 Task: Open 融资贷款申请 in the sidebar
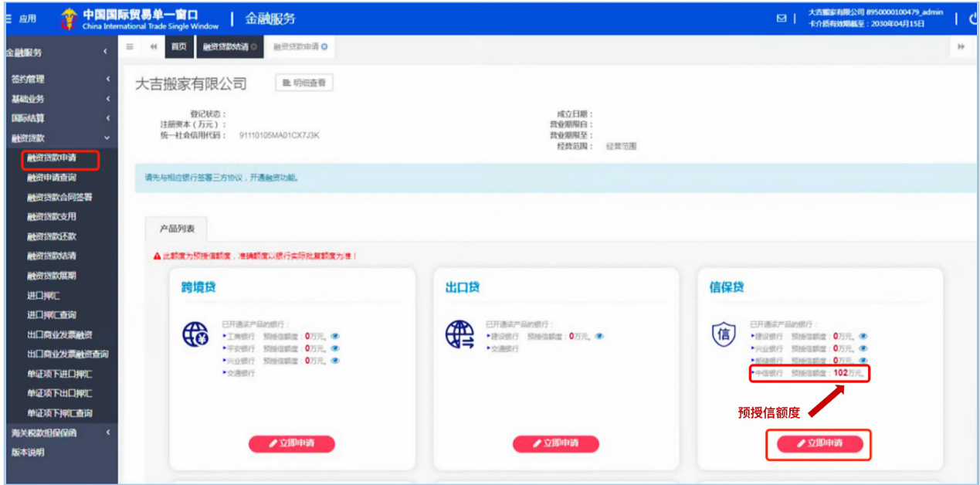(51, 158)
